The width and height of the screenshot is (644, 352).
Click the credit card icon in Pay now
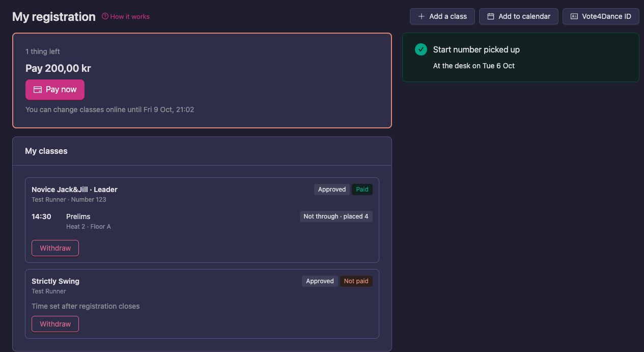click(x=37, y=90)
